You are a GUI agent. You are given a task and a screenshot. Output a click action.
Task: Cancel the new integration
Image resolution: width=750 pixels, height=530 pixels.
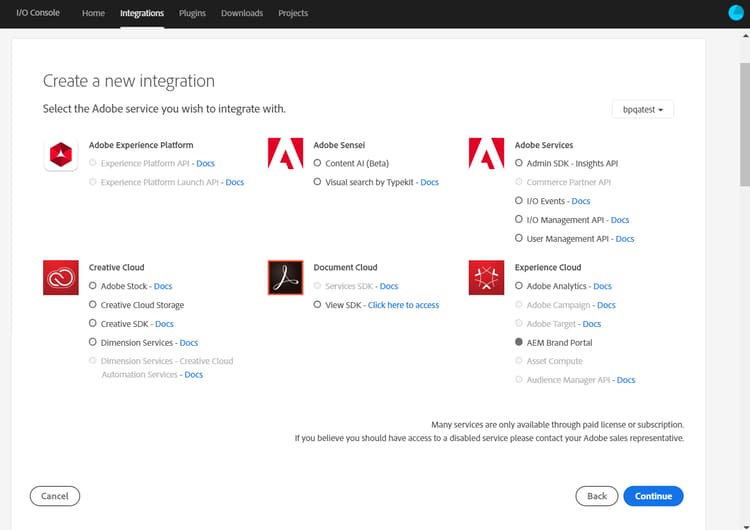pyautogui.click(x=55, y=496)
